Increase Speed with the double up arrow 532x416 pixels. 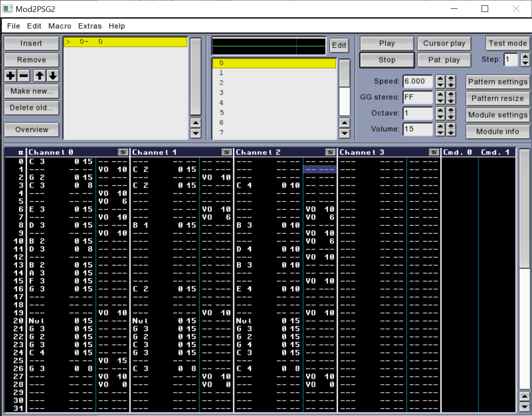tap(451, 78)
